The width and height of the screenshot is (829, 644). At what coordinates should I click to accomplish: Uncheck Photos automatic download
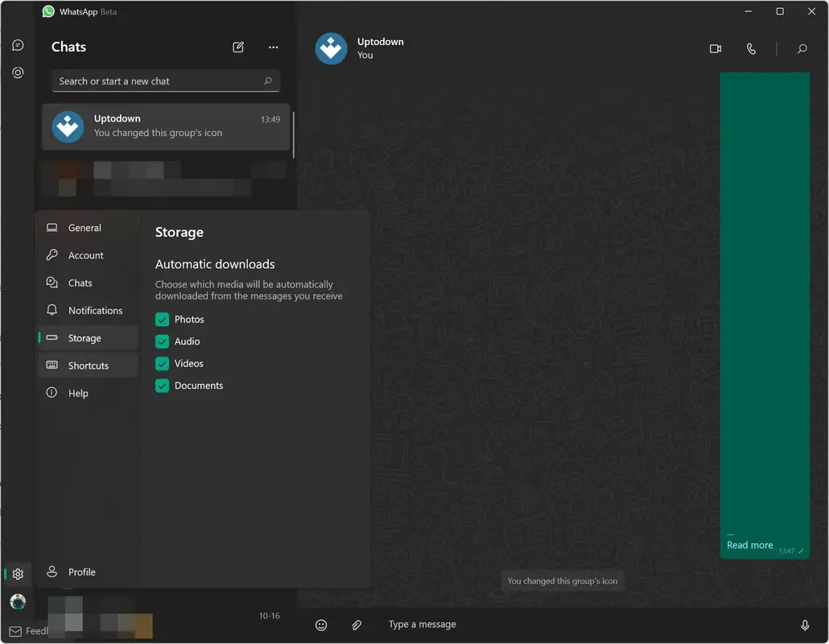point(162,319)
